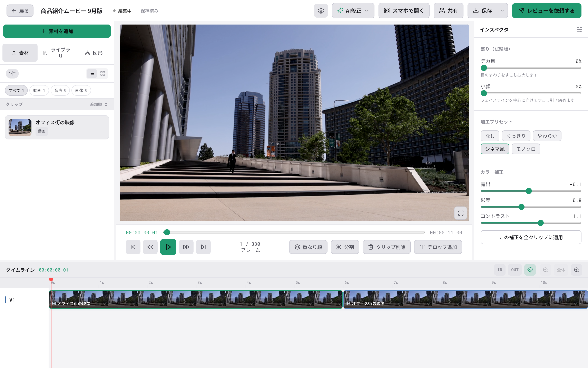Screen dimensions: 588x368
Task: Click 分割 split button
Action: click(345, 247)
